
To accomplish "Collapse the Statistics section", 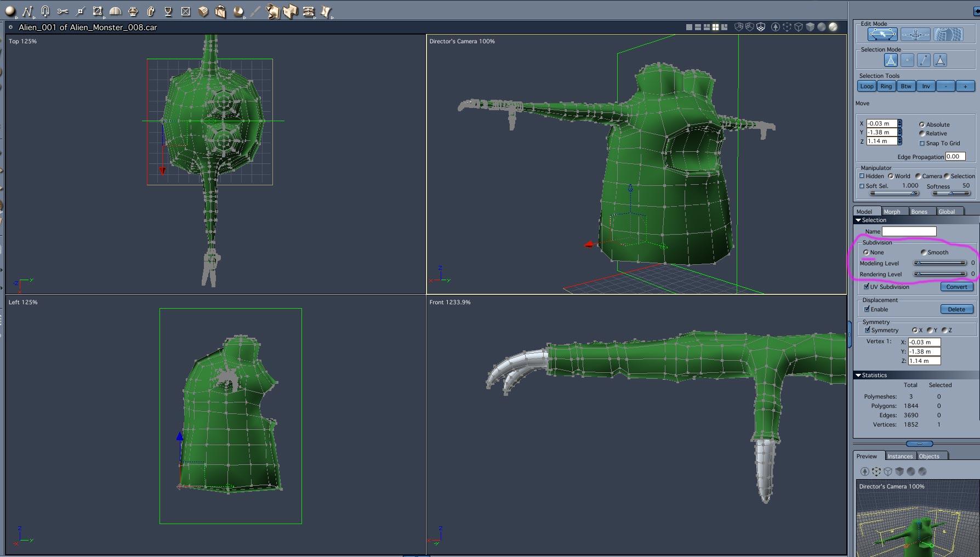I will pos(858,375).
